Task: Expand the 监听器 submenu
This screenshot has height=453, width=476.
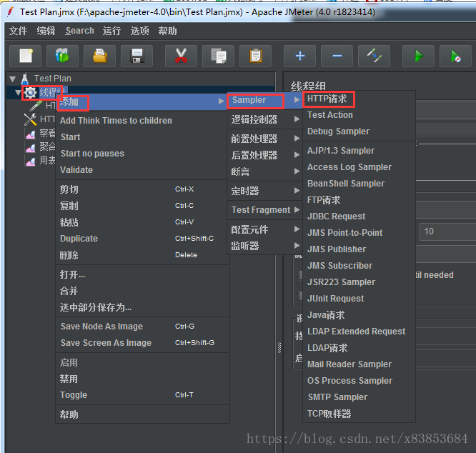Action: point(264,246)
